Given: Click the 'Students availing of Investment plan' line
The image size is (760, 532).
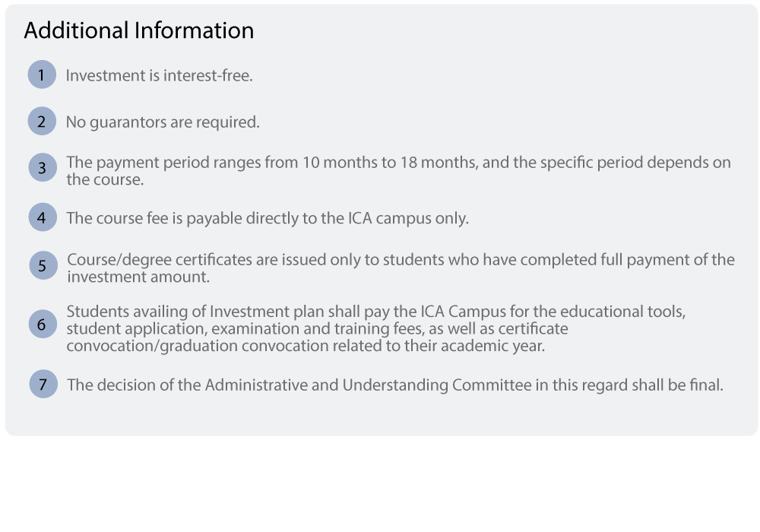Looking at the screenshot, I should pyautogui.click(x=376, y=311).
